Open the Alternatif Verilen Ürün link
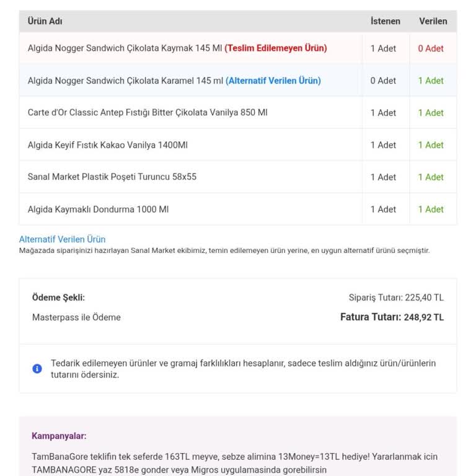 [62, 239]
